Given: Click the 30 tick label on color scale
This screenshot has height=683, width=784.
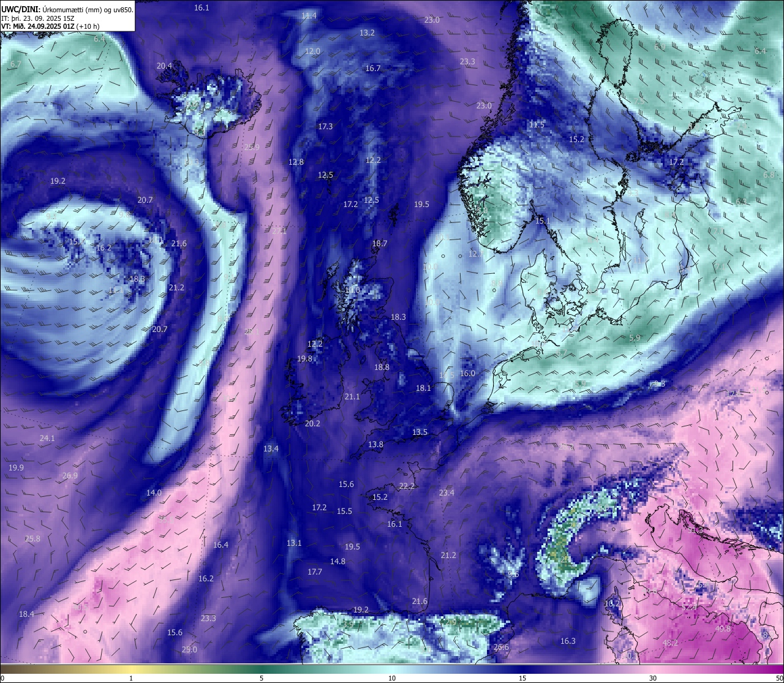Looking at the screenshot, I should tap(653, 678).
